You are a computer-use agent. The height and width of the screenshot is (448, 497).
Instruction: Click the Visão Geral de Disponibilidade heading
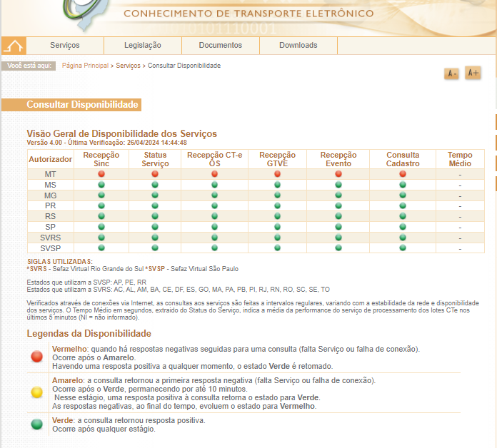point(121,133)
